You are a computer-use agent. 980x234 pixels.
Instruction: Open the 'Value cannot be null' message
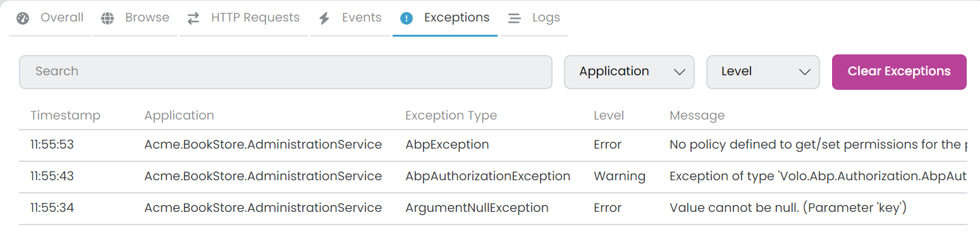tap(788, 208)
